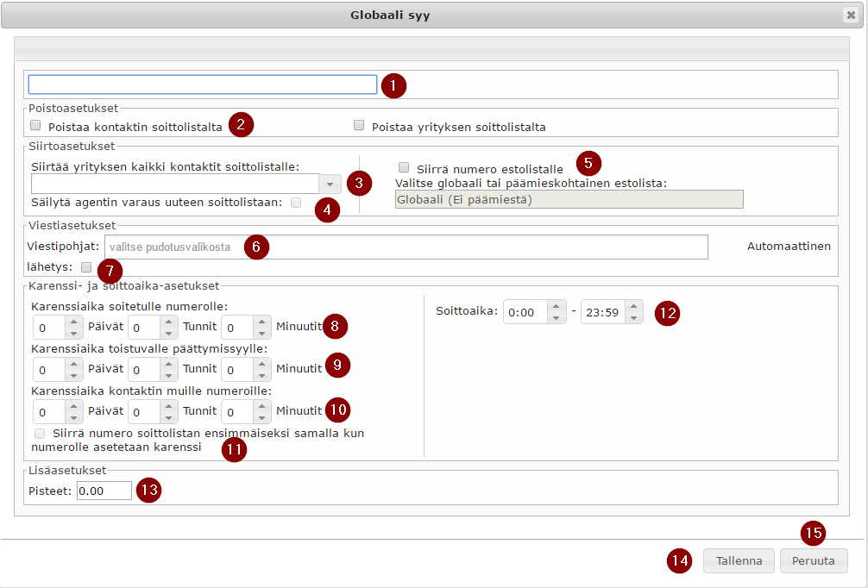
Task: Click Soittoaika start time field 0:00
Action: coord(525,312)
